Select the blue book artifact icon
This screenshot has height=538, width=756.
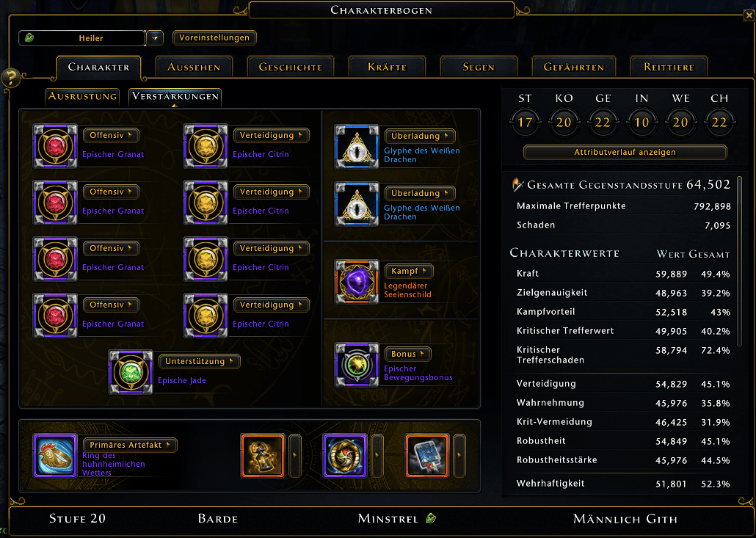tap(427, 456)
